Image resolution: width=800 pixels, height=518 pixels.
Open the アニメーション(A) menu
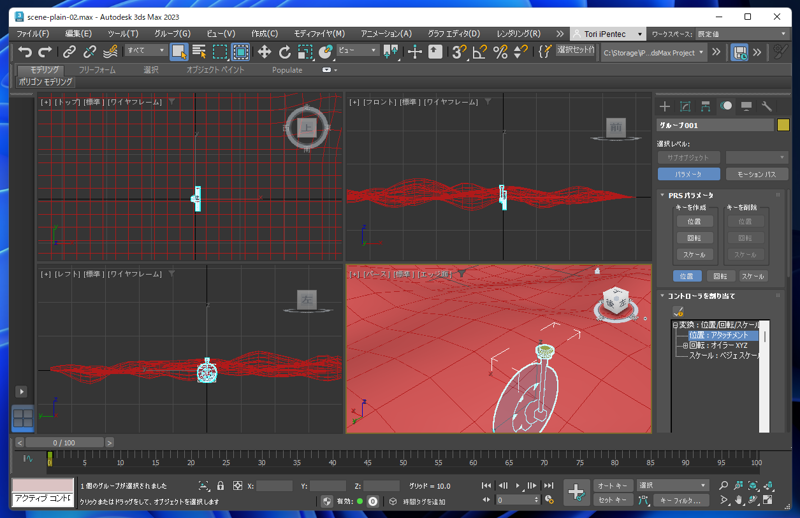[386, 34]
